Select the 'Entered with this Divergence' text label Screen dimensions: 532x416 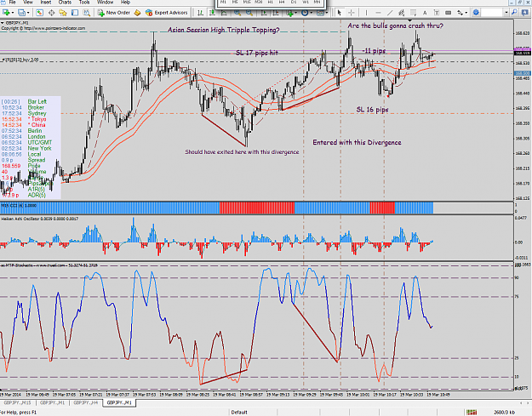[357, 142]
